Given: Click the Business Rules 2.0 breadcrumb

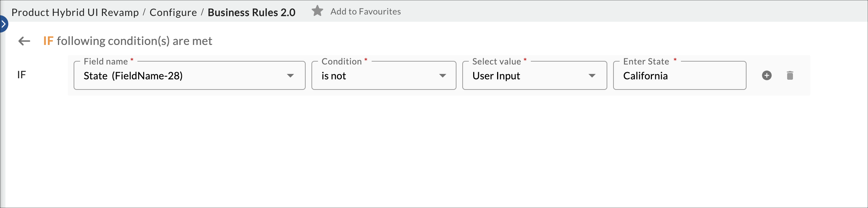Looking at the screenshot, I should 251,12.
